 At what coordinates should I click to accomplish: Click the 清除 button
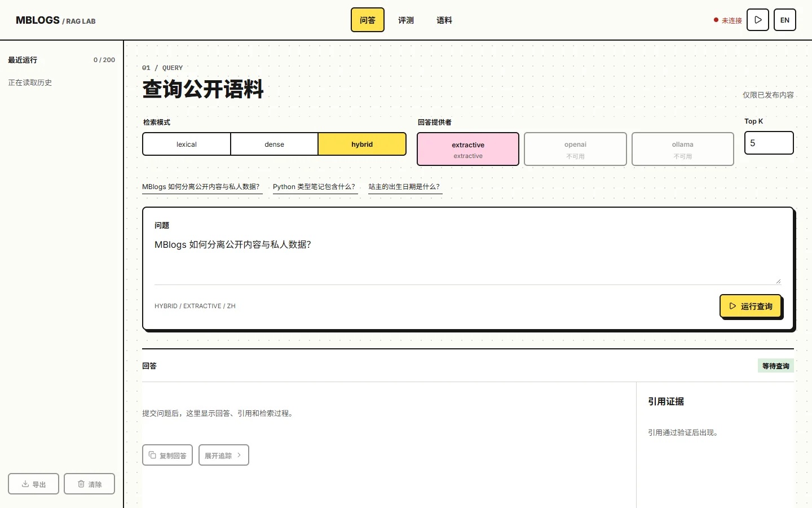click(89, 484)
